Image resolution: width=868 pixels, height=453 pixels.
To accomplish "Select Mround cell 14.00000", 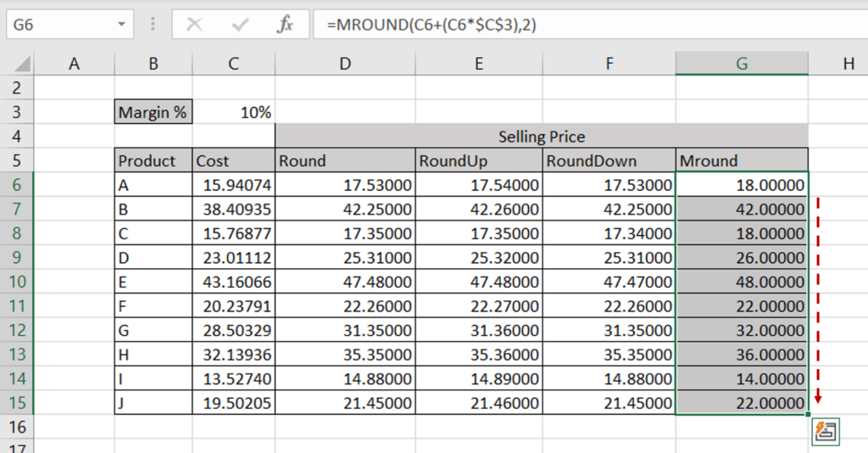I will click(742, 378).
